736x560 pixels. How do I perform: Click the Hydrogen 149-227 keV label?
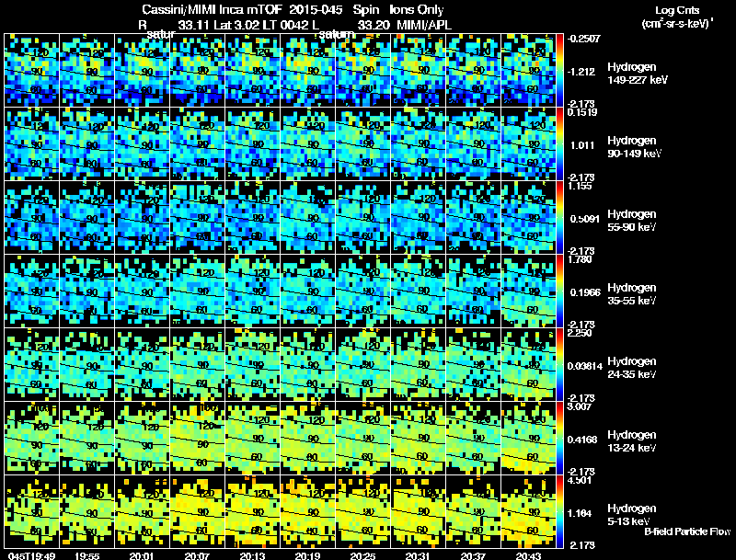pos(638,74)
